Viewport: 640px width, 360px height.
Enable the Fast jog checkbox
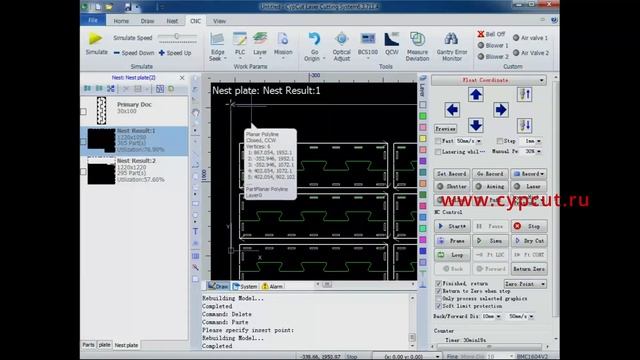[x=438, y=141]
